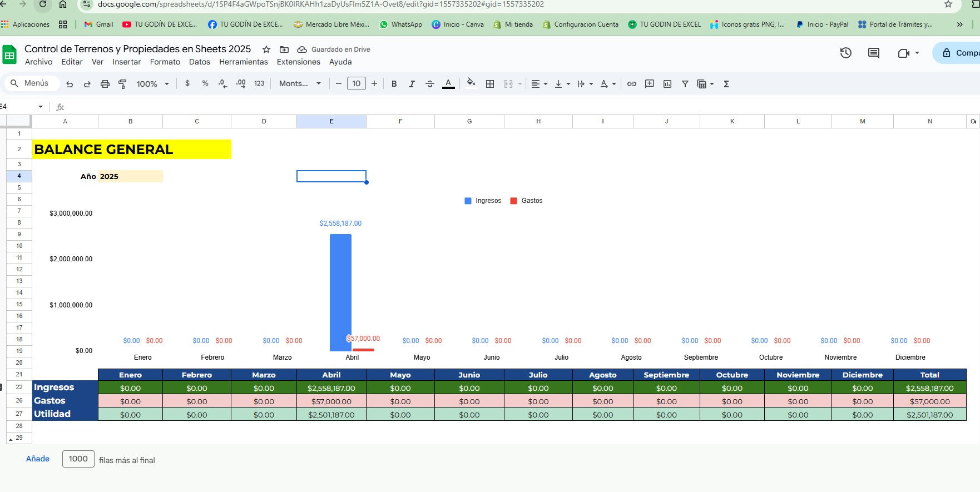Increase decimal places icon

[x=241, y=83]
